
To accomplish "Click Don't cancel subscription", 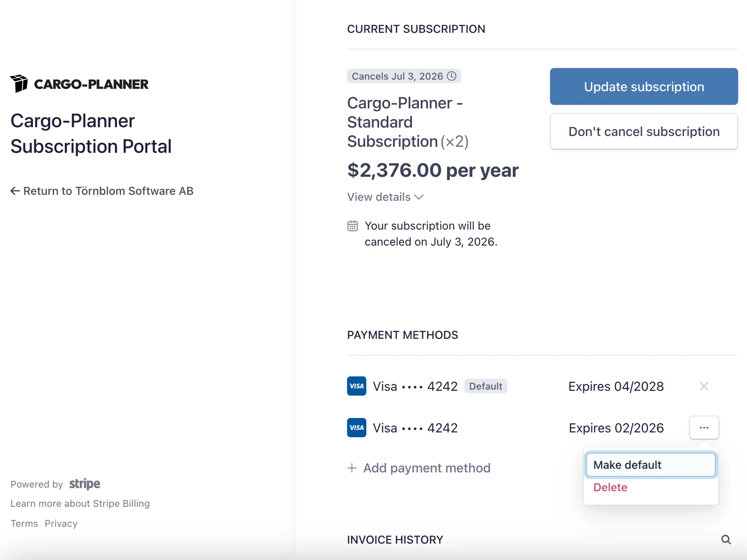I will [x=644, y=131].
